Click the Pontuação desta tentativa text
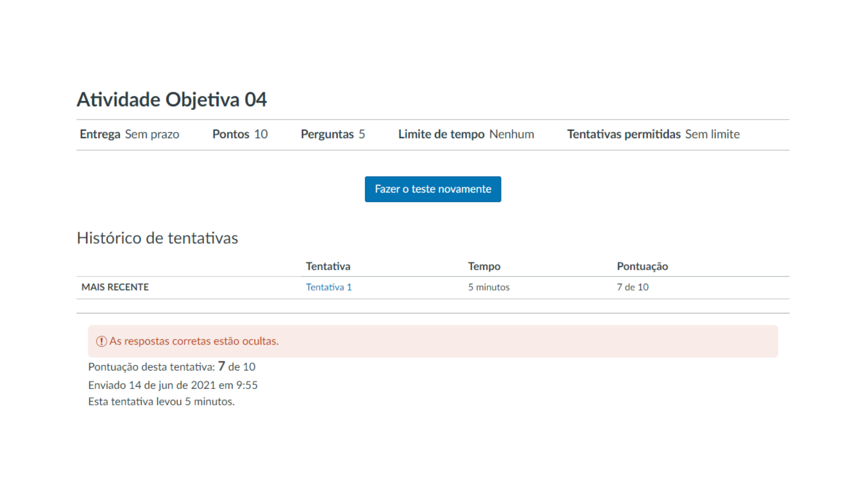 click(x=172, y=367)
